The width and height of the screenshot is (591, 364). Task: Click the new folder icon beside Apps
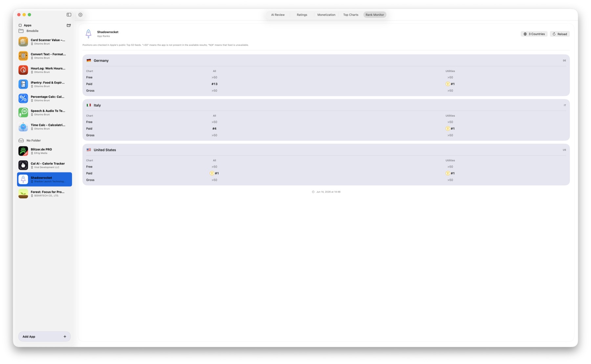pos(69,25)
